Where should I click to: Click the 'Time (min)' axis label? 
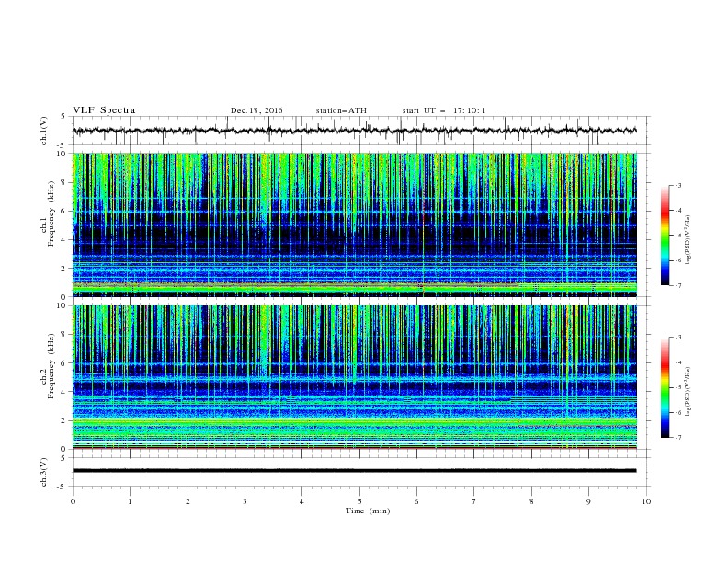coord(368,511)
